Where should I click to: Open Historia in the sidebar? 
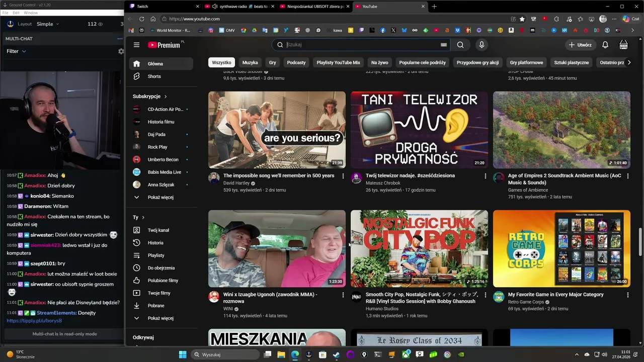tap(160, 243)
